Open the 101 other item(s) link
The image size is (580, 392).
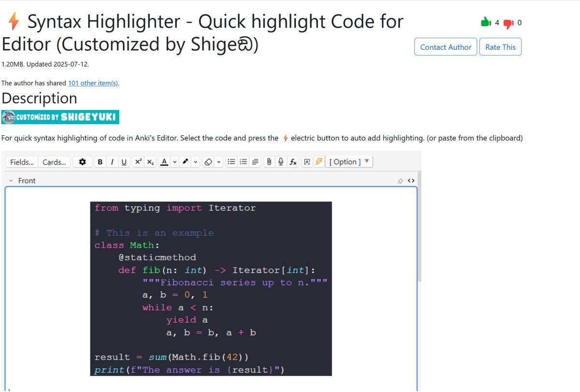[x=93, y=83]
